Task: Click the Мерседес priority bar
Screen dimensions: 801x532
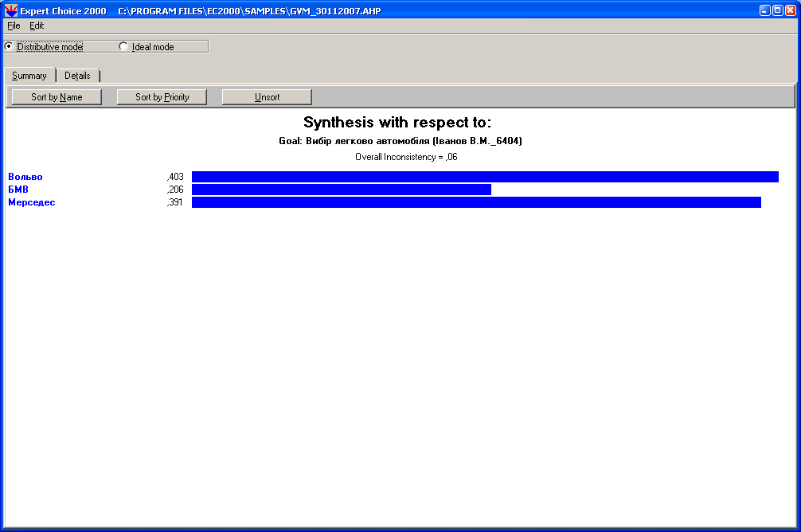Action: (477, 202)
